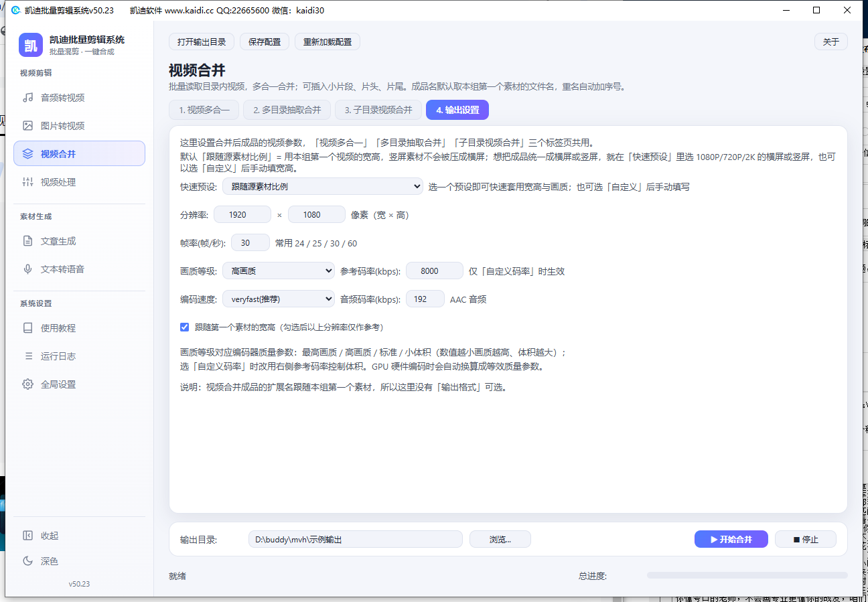The width and height of the screenshot is (868, 602).
Task: Open the 关于 about button
Action: (x=831, y=42)
